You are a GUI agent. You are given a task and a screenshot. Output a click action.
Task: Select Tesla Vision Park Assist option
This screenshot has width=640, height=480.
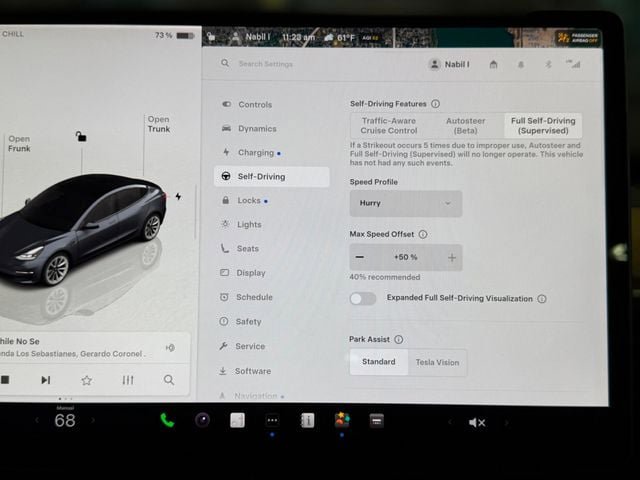[x=437, y=362]
